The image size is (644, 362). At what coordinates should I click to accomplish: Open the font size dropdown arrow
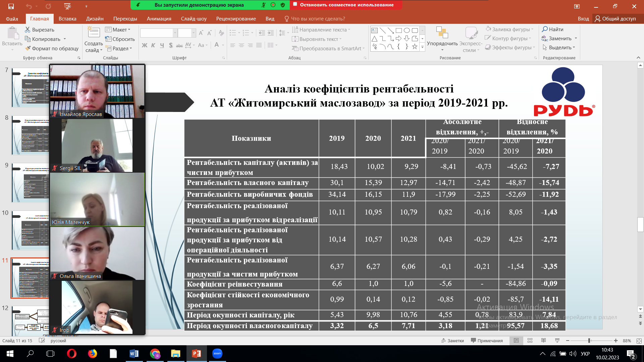coord(194,33)
